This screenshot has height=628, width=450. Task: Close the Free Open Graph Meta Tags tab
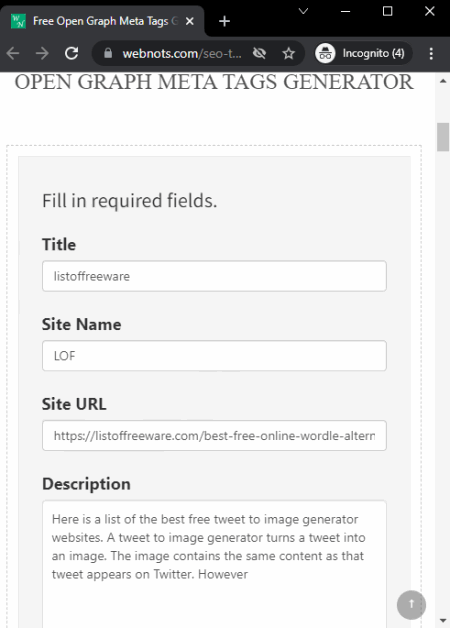click(x=190, y=21)
